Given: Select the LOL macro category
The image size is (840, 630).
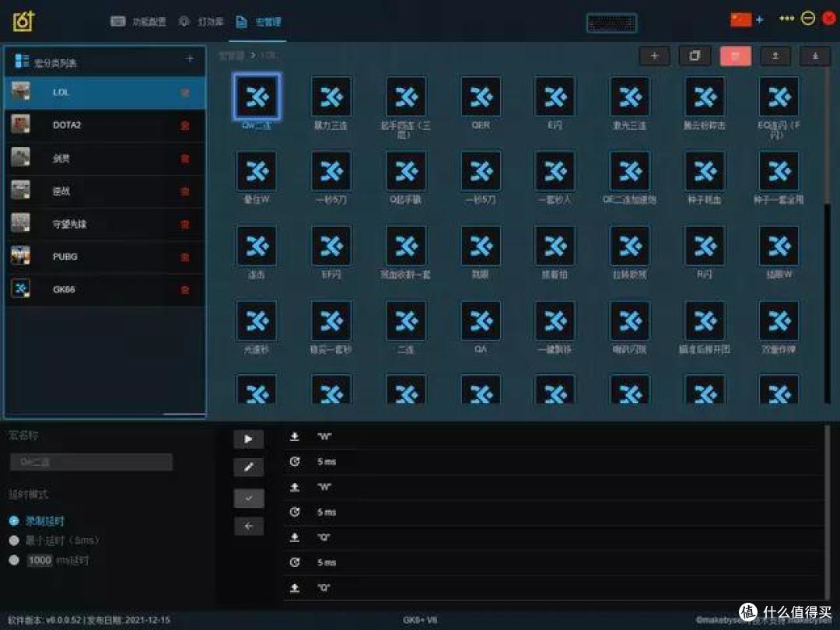Looking at the screenshot, I should pyautogui.click(x=105, y=93).
